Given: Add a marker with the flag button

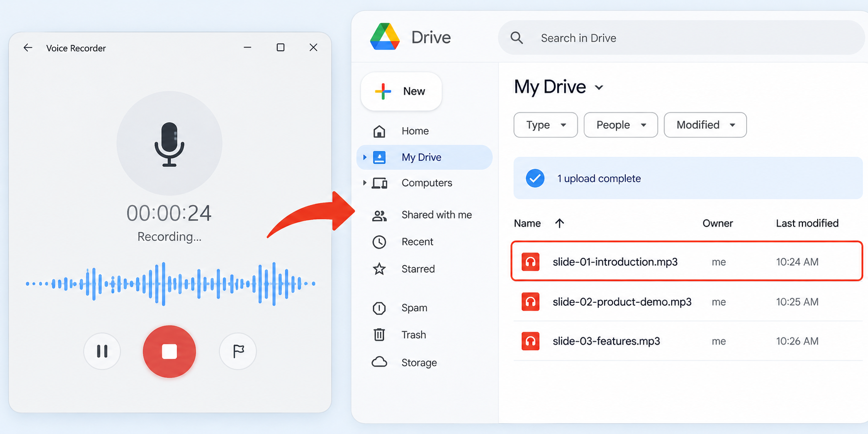Looking at the screenshot, I should point(238,351).
